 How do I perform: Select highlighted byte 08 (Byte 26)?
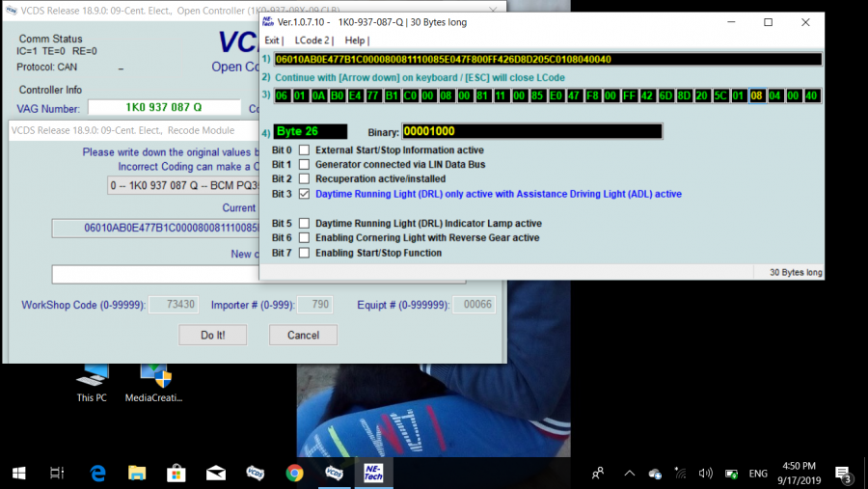click(757, 95)
